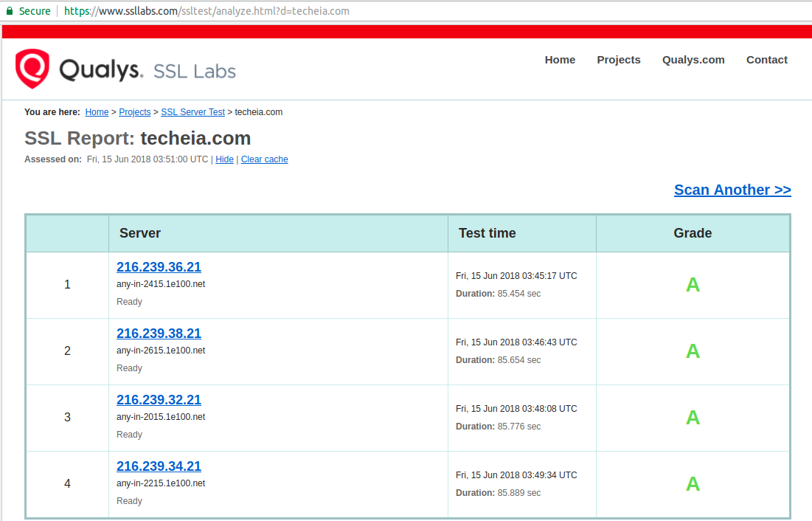The height and width of the screenshot is (521, 812).
Task: Click the grade A for server 1
Action: [692, 284]
